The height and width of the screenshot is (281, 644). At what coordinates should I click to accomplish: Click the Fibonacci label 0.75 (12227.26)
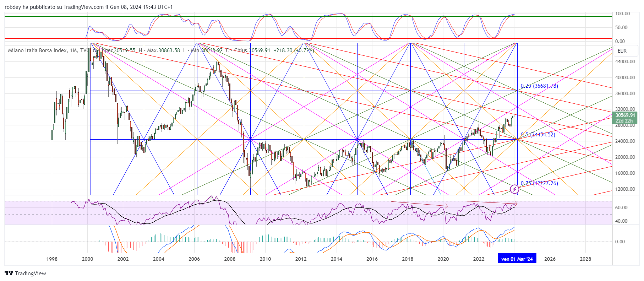pos(539,183)
